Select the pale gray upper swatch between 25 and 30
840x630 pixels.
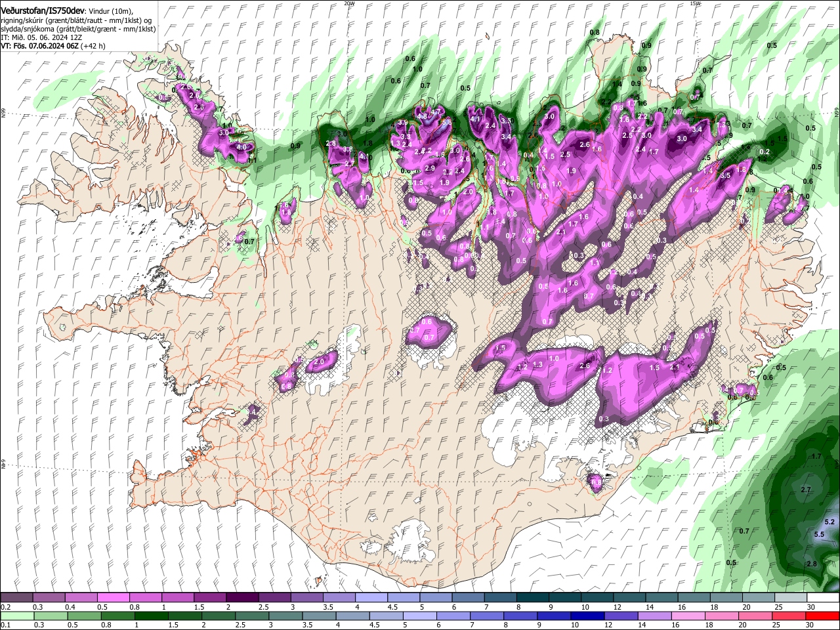(x=790, y=598)
